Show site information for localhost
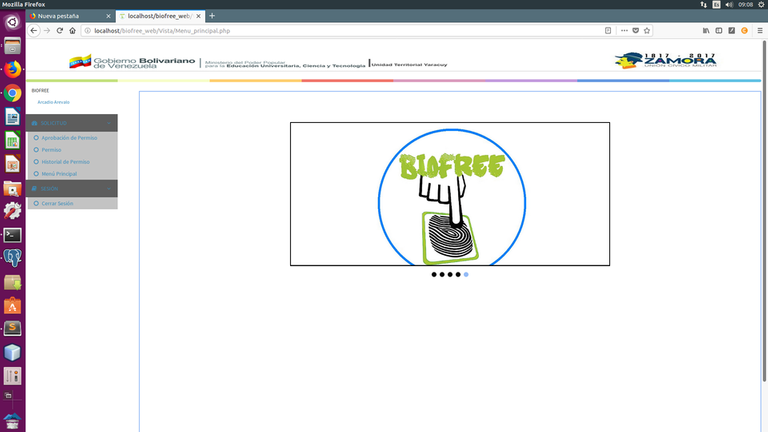 [x=88, y=30]
